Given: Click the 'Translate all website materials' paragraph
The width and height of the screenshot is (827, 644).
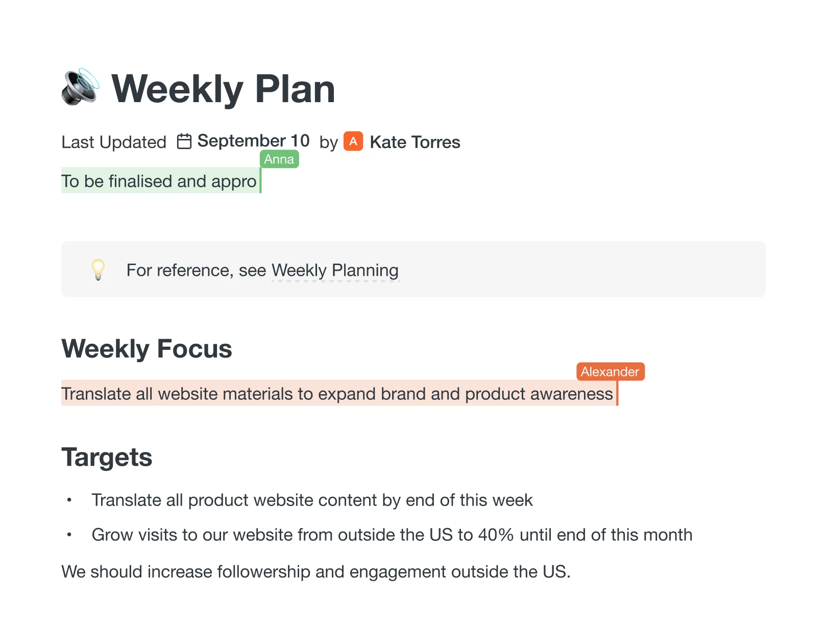Looking at the screenshot, I should 337,394.
